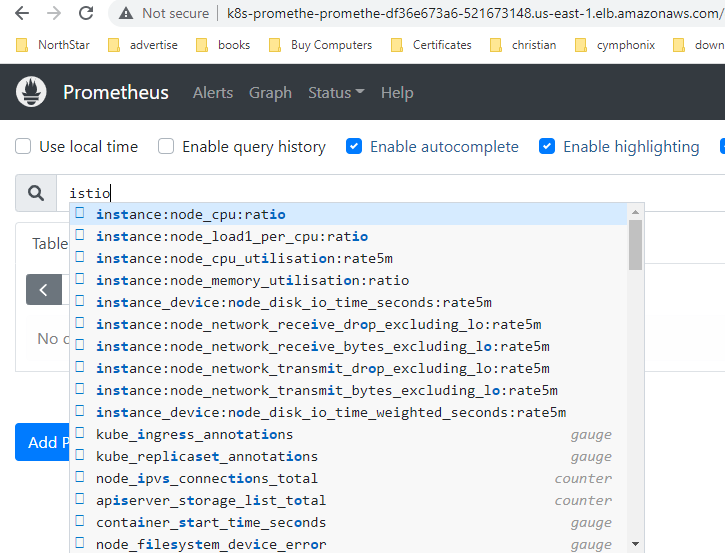Select instance:node_network_transmit_bytes_excluding_lo:rate5m suggestion
The image size is (725, 553).
[350, 390]
